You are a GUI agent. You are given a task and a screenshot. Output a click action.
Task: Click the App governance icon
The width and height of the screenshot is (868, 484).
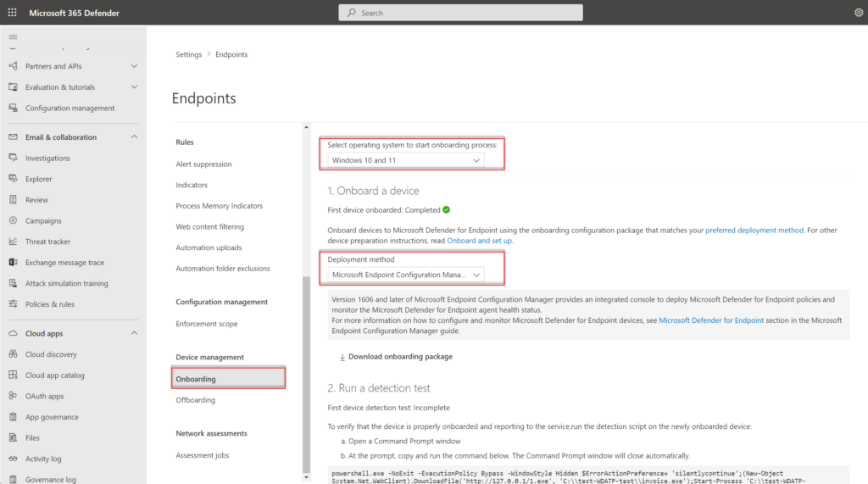coord(14,416)
